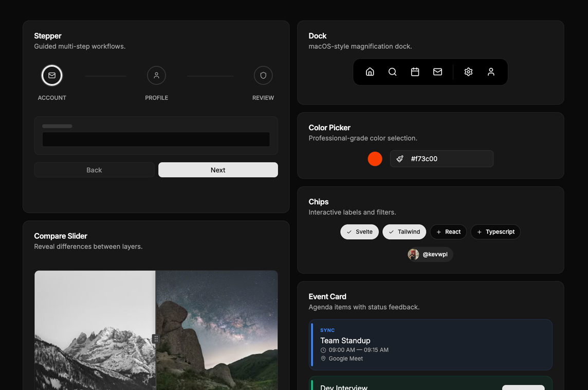Image resolution: width=588 pixels, height=390 pixels.
Task: Open the orange color swatch
Action: (375, 159)
